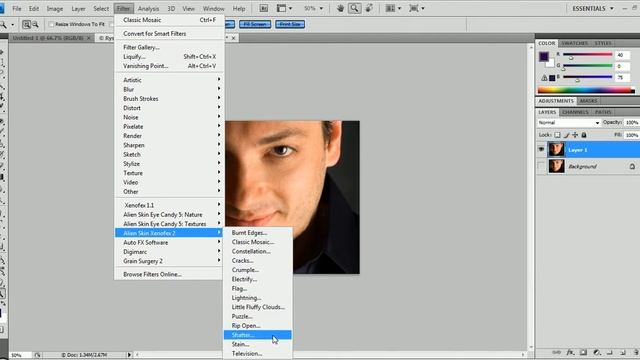Switch to the Paths tab
Image resolution: width=640 pixels, height=360 pixels.
(603, 112)
